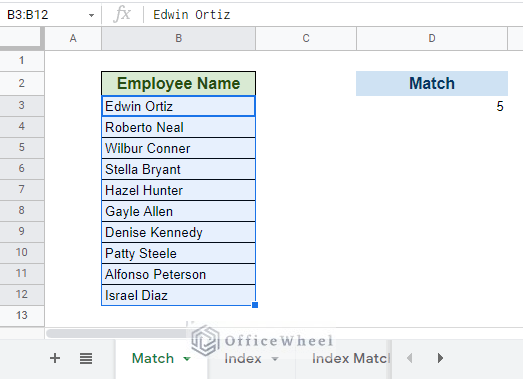Select row 7 header
This screenshot has width=523, height=379.
point(22,190)
